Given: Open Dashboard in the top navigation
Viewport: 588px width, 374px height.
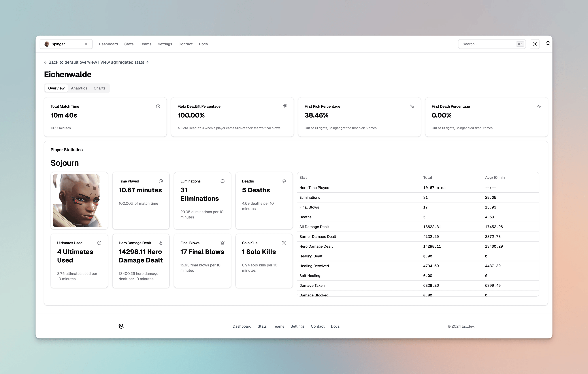Looking at the screenshot, I should click(108, 44).
